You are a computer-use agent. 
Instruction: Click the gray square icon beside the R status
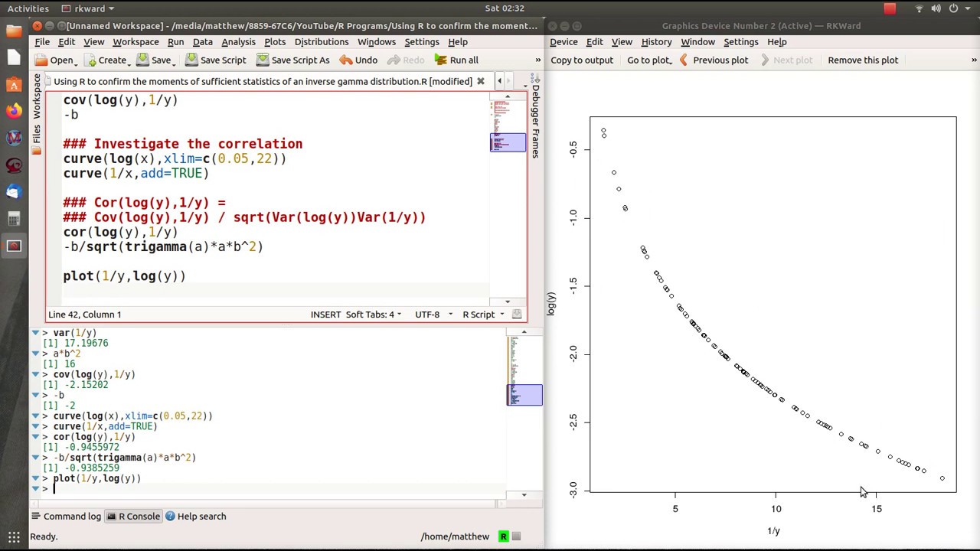point(516,536)
